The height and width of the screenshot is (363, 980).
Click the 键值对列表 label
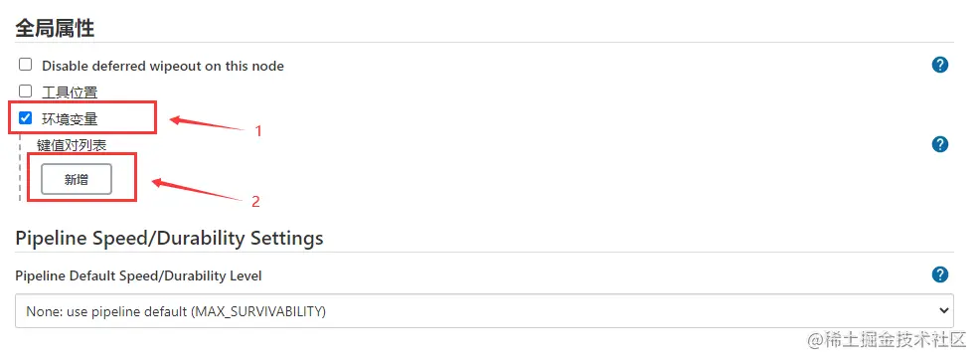[x=72, y=146]
